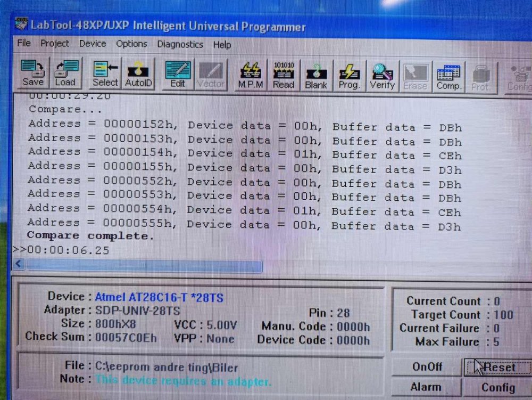
Task: Open the Device menu
Action: (x=92, y=44)
